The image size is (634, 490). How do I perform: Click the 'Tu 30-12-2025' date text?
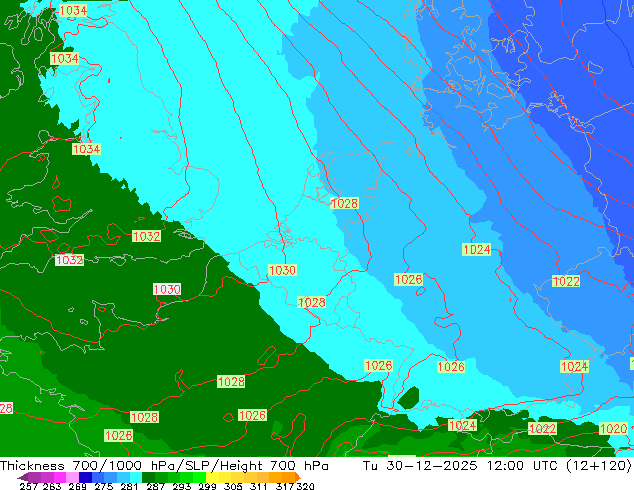pos(420,466)
